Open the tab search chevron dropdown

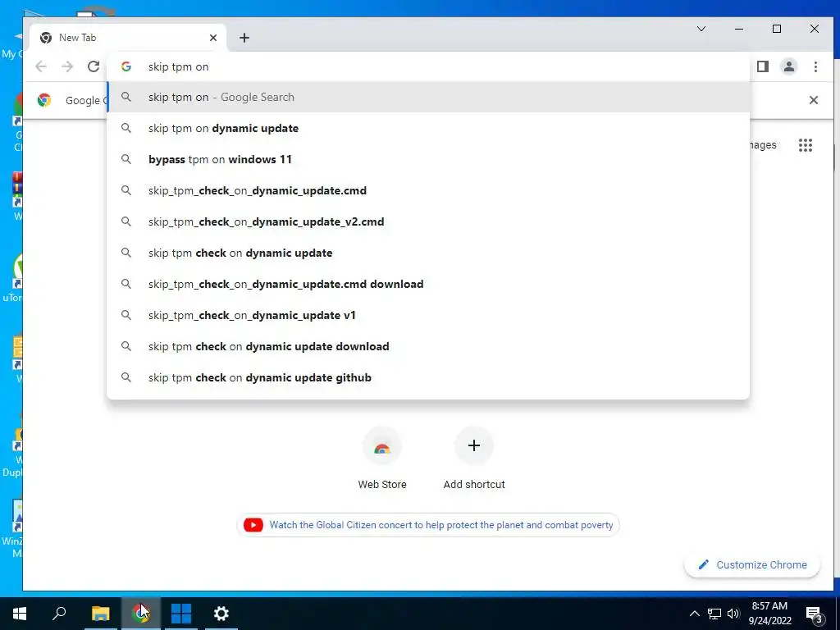click(x=701, y=29)
